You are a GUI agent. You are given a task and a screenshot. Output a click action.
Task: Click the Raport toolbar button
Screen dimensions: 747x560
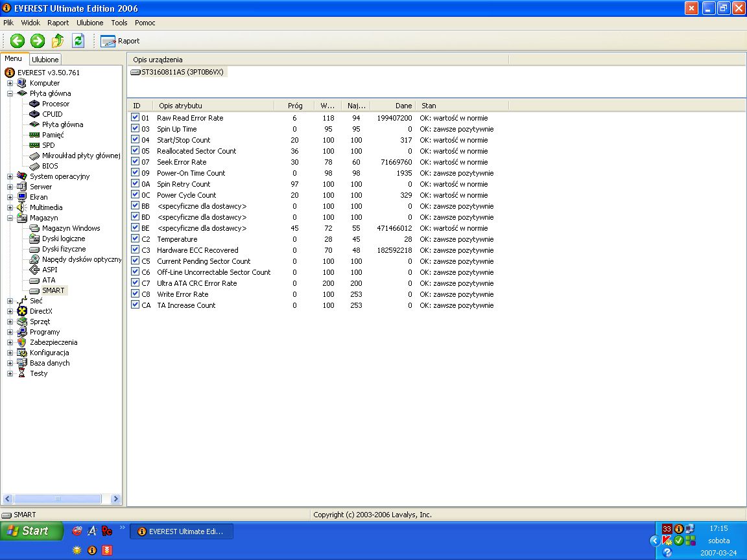pyautogui.click(x=120, y=41)
